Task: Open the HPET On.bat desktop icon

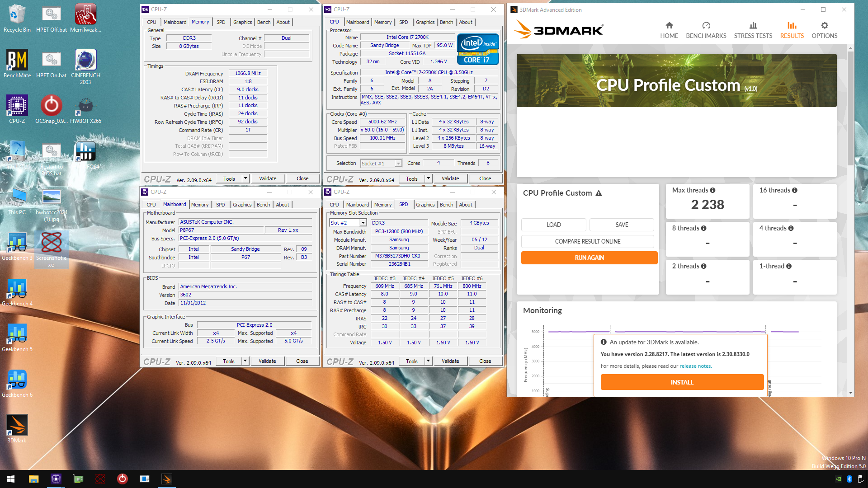Action: click(x=52, y=64)
